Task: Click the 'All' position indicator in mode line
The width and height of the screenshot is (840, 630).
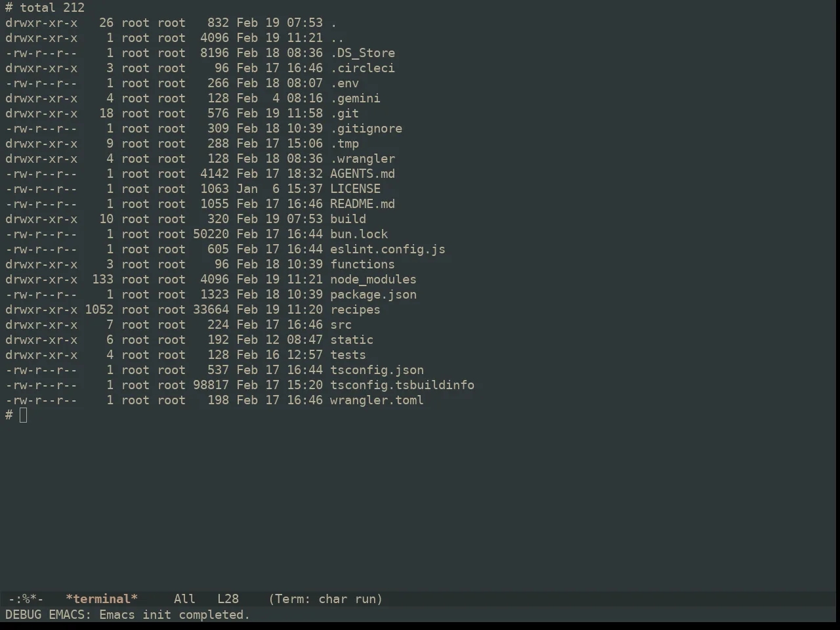Action: 184,598
